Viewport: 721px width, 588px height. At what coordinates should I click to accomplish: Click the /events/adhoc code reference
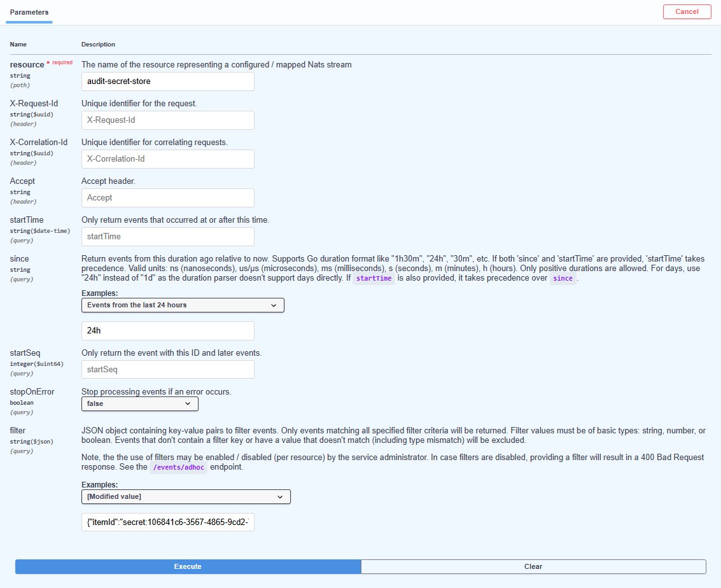(x=178, y=467)
